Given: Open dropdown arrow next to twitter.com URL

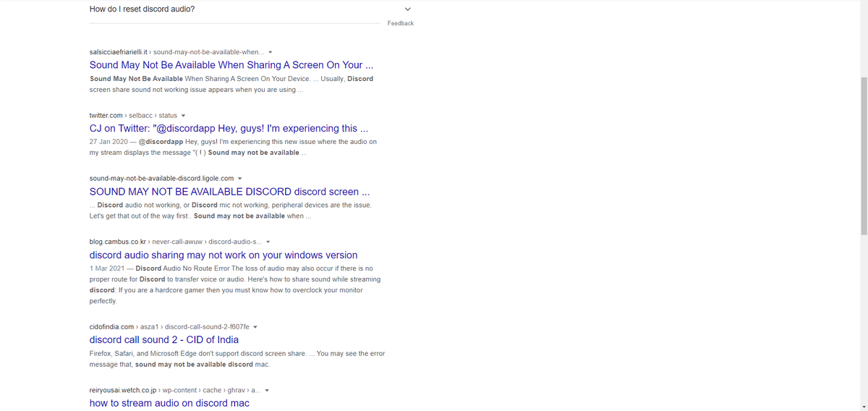Looking at the screenshot, I should pos(184,115).
